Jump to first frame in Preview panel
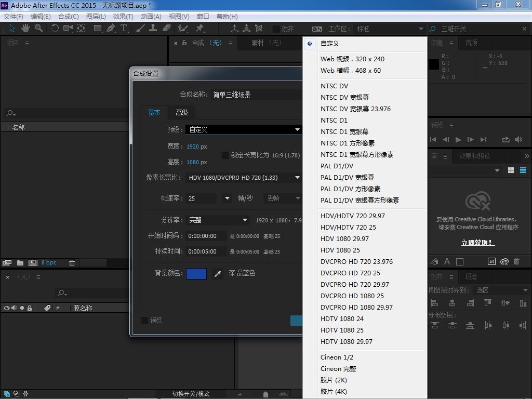 tap(433, 139)
